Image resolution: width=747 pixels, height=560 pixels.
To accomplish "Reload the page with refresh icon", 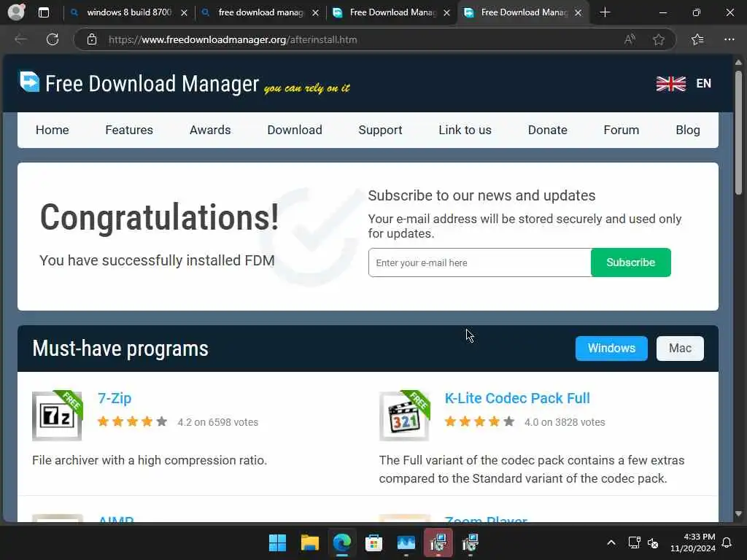I will (53, 39).
